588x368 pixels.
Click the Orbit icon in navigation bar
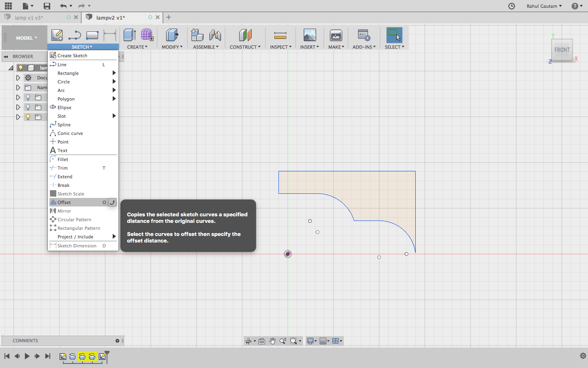point(248,341)
